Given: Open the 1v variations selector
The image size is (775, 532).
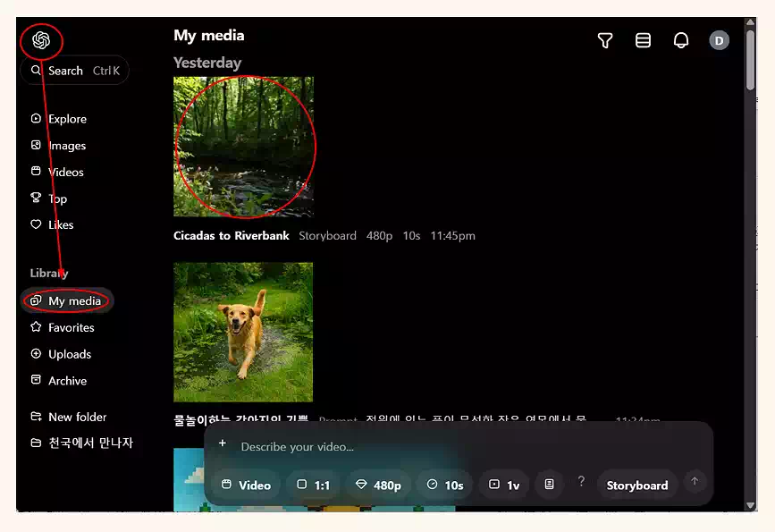Looking at the screenshot, I should [504, 485].
